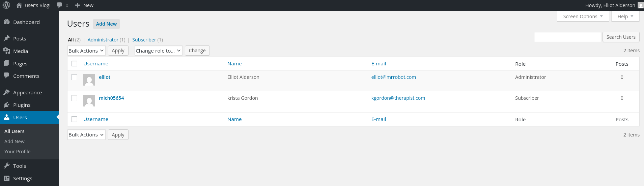This screenshot has height=186, width=644.
Task: Open the Settings sliders icon
Action: click(7, 178)
